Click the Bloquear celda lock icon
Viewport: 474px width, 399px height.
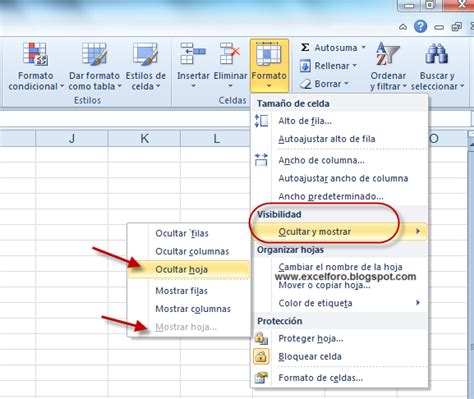(261, 356)
